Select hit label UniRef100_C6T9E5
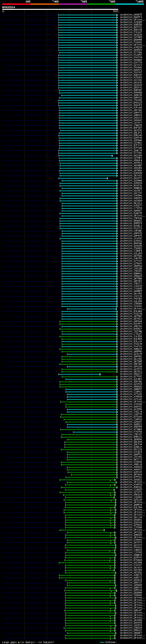 131,37
